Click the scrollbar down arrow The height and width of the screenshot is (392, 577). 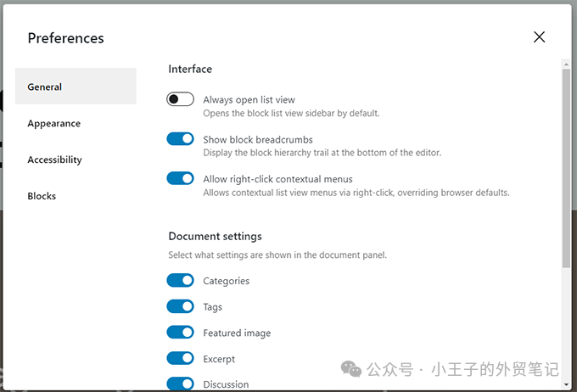(566, 385)
